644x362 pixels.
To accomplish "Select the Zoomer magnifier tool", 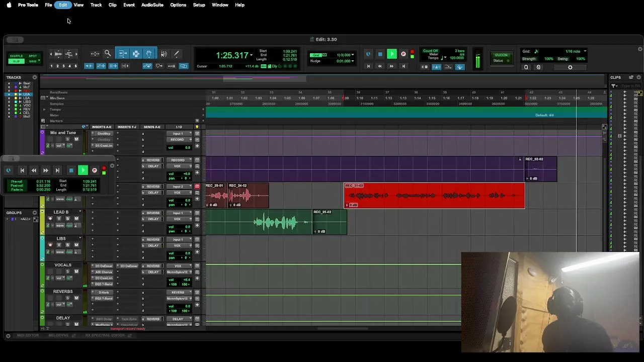I will pyautogui.click(x=108, y=53).
